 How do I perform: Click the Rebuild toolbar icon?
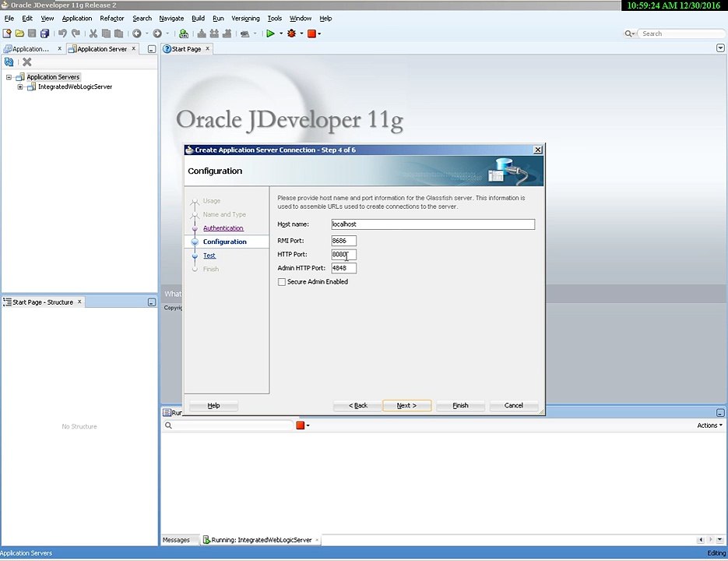(214, 34)
